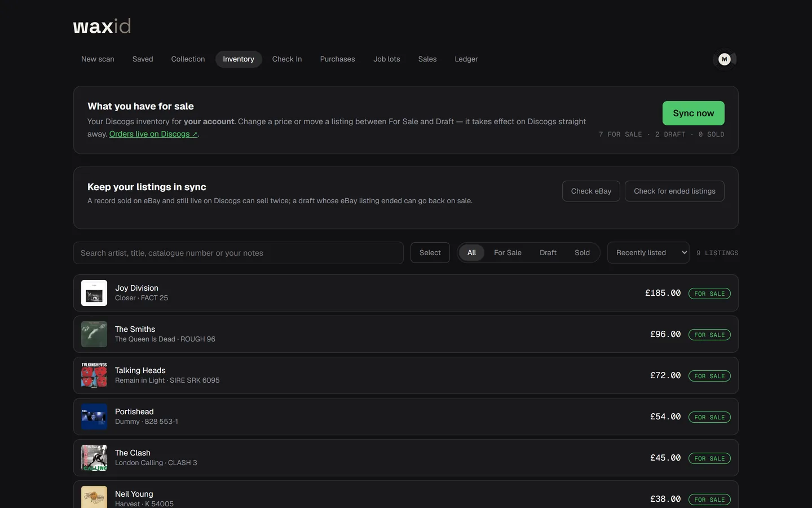Open Talking Heads Remain in Light cover
812x508 pixels.
94,375
